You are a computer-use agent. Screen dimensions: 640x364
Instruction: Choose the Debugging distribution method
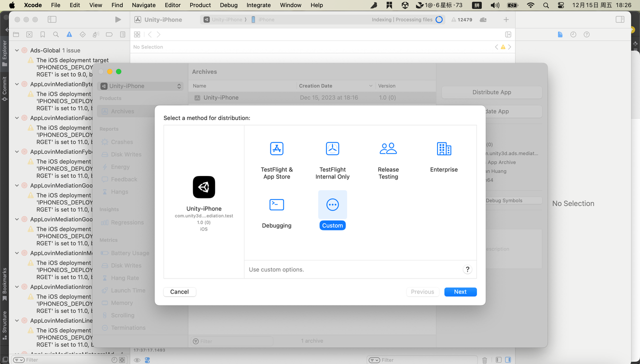pos(276,212)
